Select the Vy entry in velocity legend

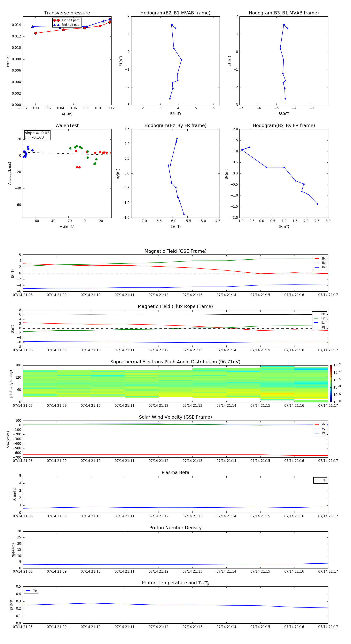tap(320, 429)
